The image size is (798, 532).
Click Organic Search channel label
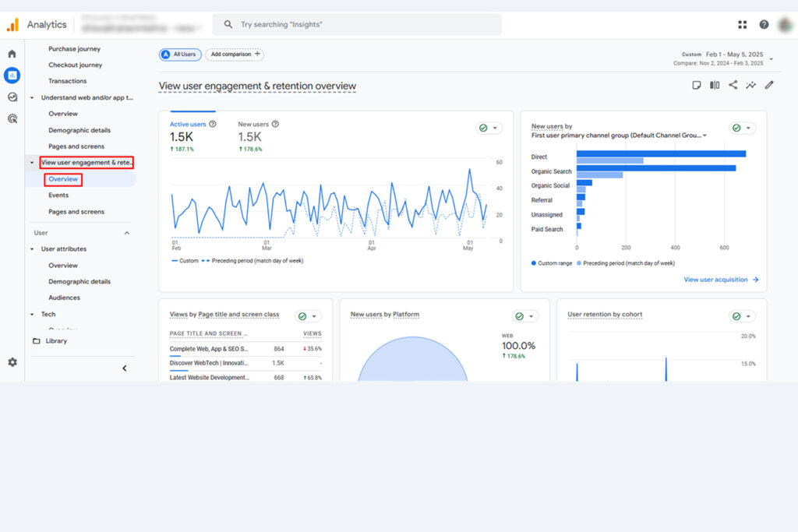pos(551,171)
